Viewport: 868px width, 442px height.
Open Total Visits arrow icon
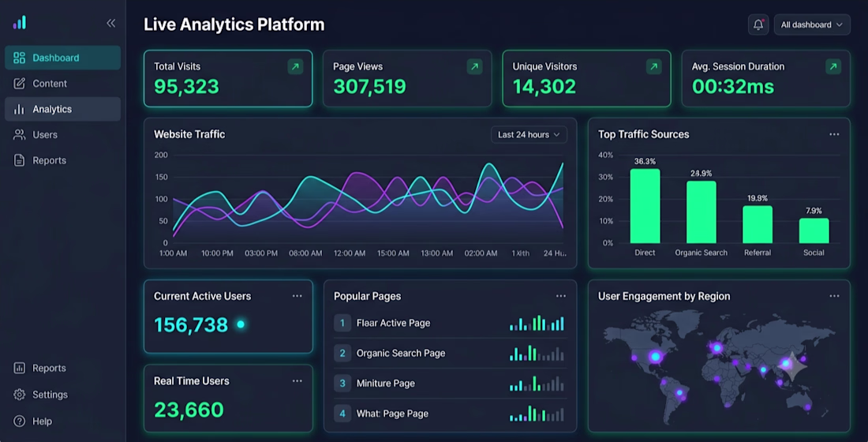pyautogui.click(x=295, y=67)
